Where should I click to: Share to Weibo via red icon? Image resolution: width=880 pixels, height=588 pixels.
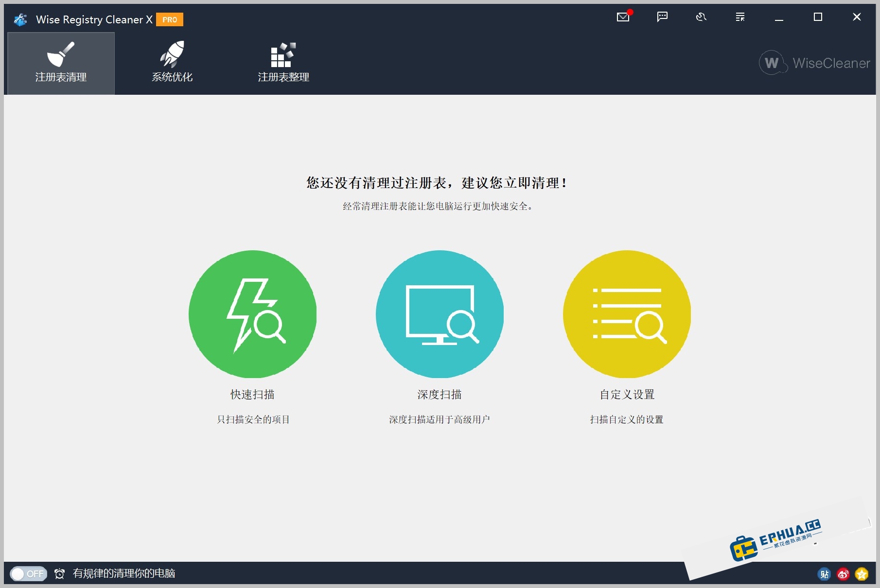[x=843, y=574]
